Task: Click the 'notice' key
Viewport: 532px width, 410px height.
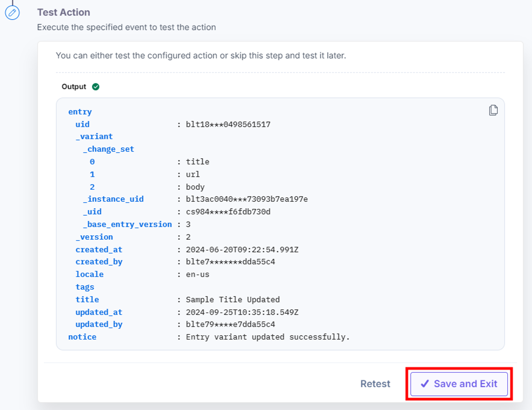Action: click(x=82, y=337)
